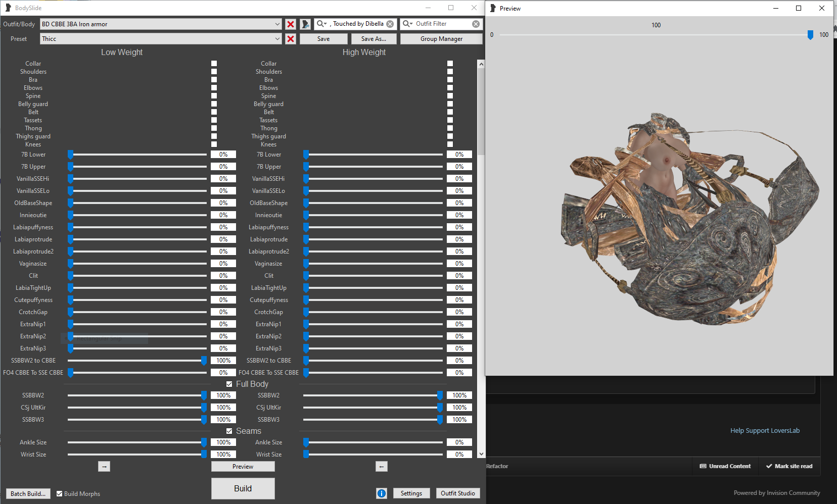Open Outfit Studio
This screenshot has height=504, width=837.
pyautogui.click(x=458, y=493)
